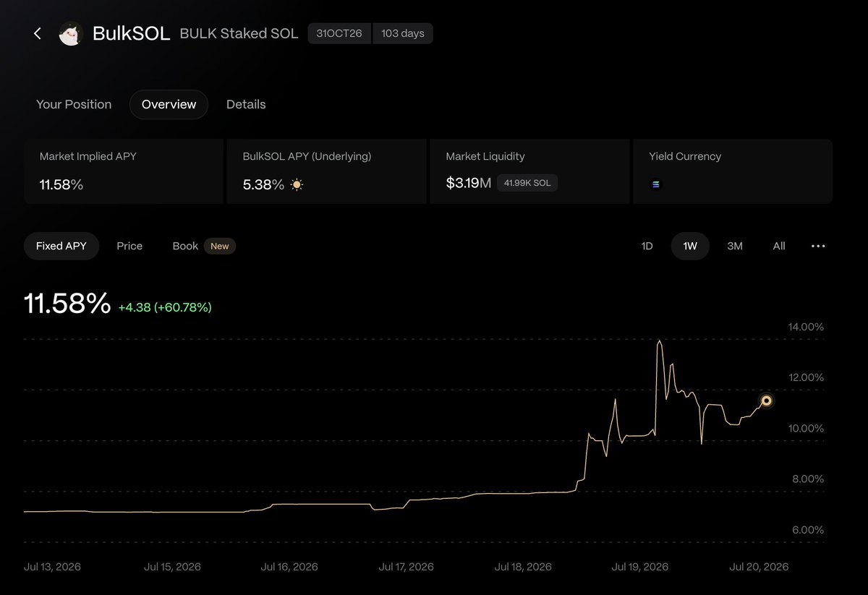Click the Yield Currency card
The image size is (868, 595).
733,171
